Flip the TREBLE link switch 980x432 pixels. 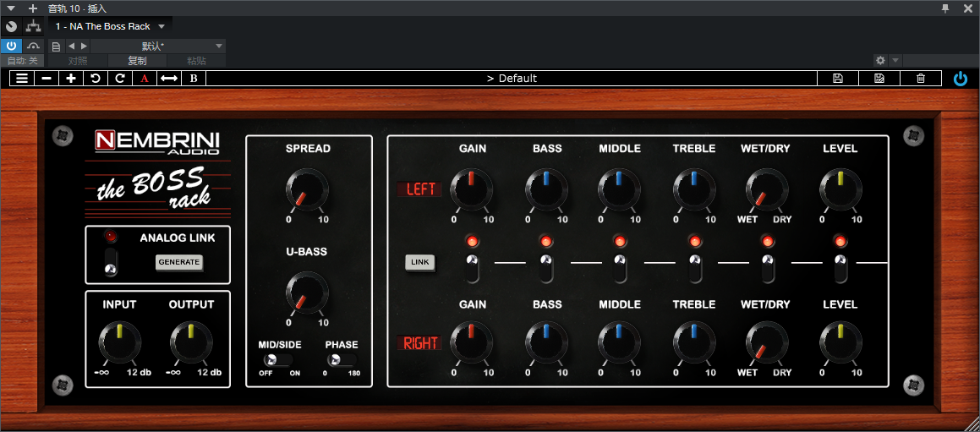[x=694, y=268]
